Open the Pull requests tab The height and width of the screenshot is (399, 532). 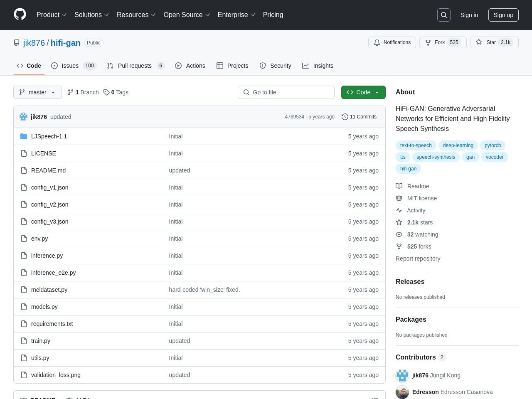pos(135,66)
